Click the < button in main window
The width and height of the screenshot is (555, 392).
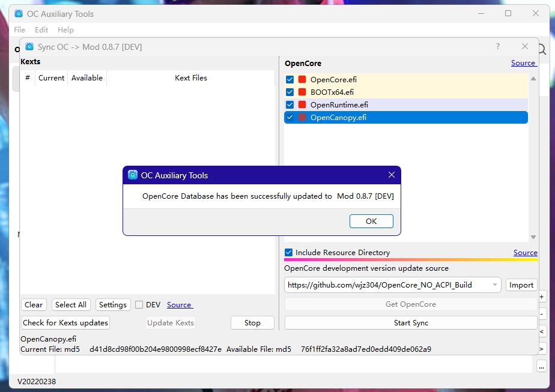tap(542, 331)
